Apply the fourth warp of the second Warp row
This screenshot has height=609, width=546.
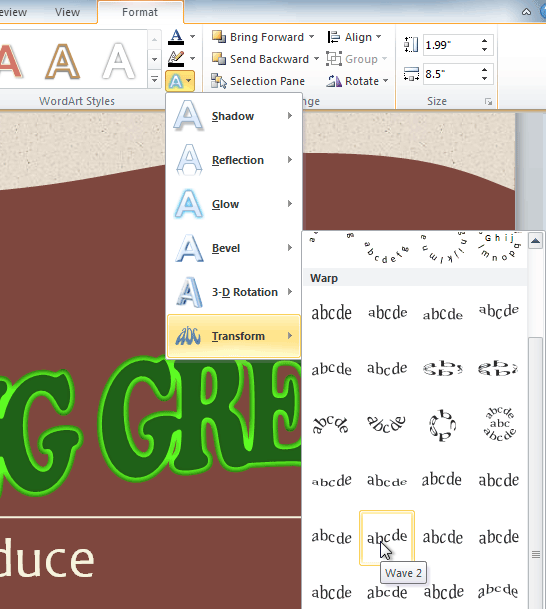(499, 368)
